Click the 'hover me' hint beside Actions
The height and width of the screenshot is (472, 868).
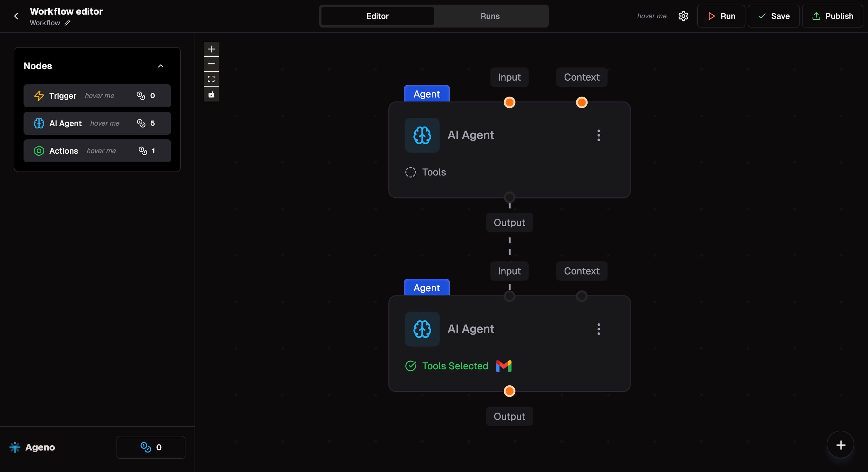tap(101, 151)
